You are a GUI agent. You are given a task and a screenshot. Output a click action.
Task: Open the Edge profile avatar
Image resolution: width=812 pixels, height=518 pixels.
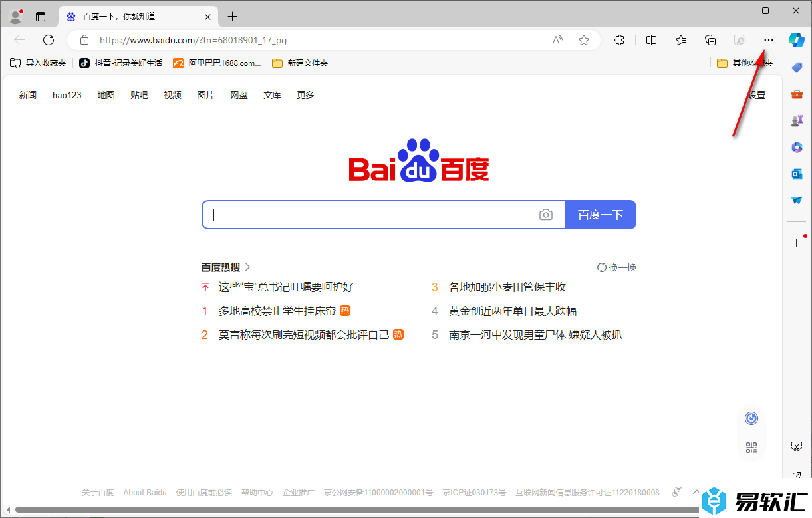pyautogui.click(x=15, y=16)
